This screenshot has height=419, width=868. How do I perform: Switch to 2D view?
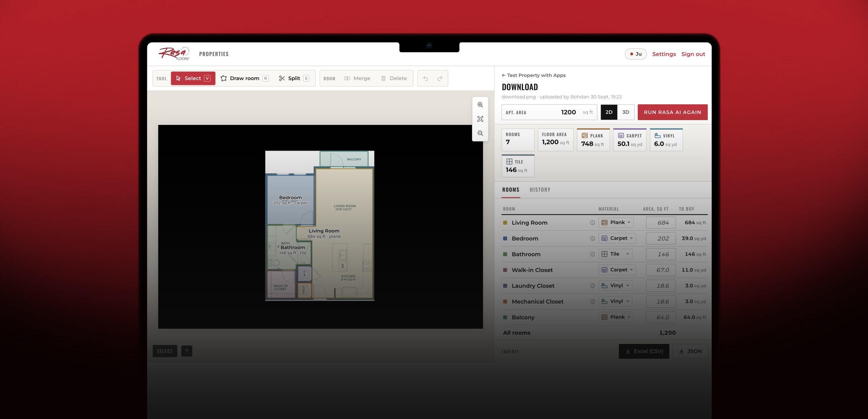(609, 112)
